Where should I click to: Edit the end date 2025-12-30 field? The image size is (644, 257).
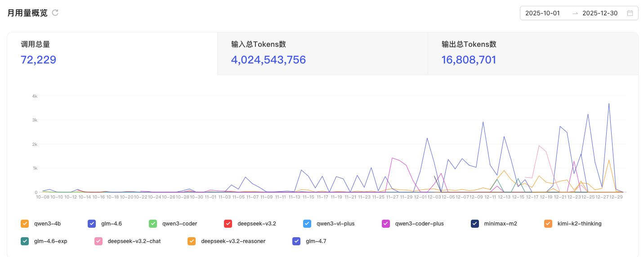click(x=599, y=13)
